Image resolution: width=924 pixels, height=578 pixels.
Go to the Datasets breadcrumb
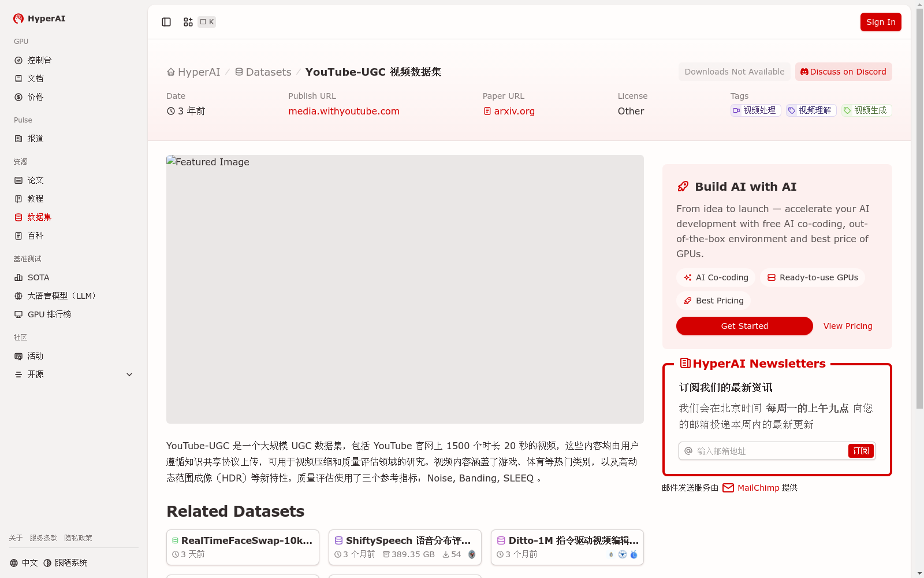[263, 72]
